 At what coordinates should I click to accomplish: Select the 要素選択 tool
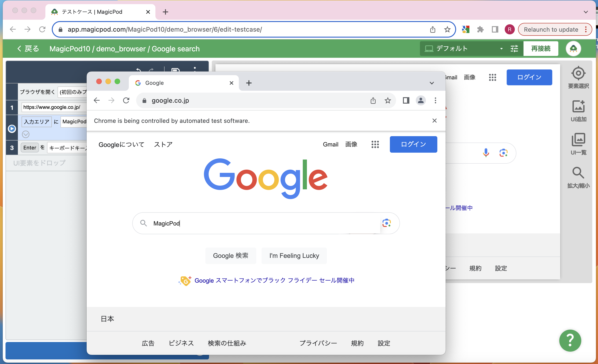tap(578, 77)
